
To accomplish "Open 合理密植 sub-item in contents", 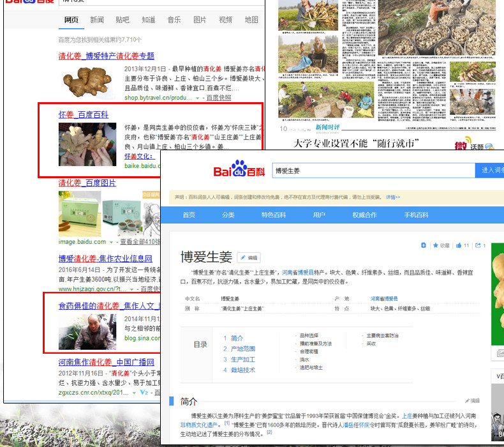I will [309, 351].
